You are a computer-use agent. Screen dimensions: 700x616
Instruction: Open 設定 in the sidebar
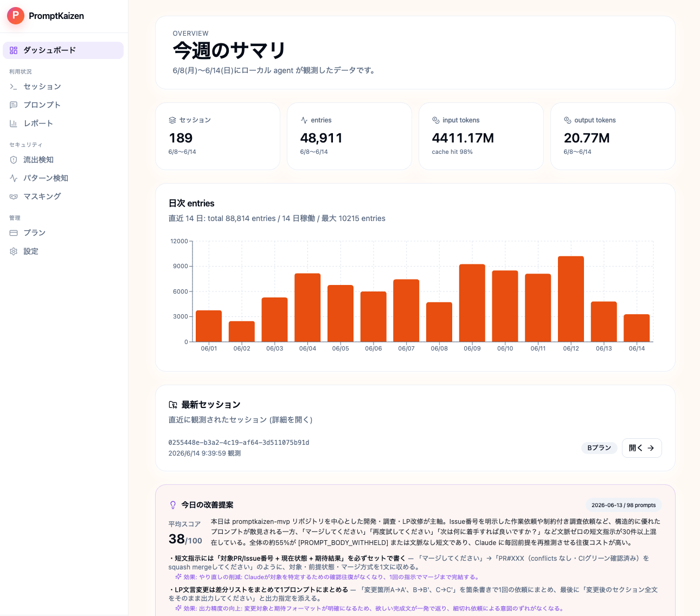tap(63, 251)
